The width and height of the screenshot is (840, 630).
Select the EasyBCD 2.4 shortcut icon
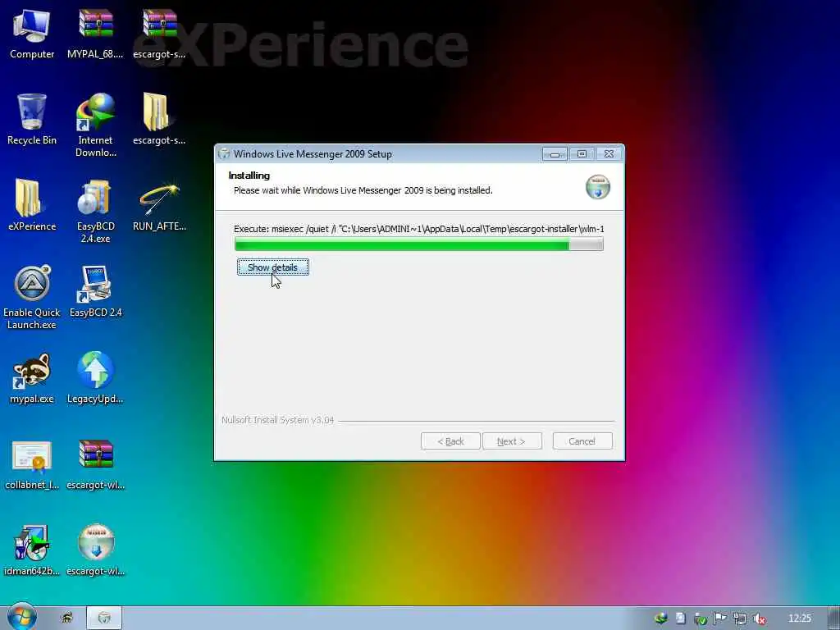click(x=95, y=291)
